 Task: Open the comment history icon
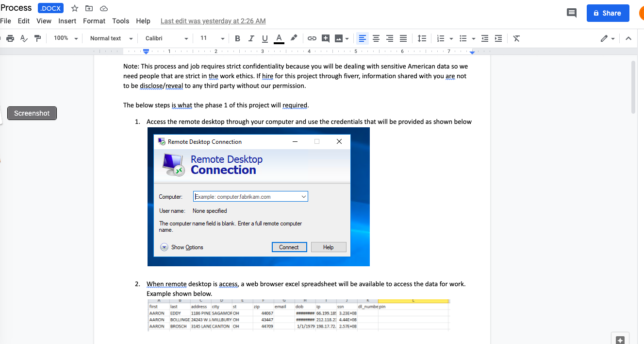click(572, 13)
